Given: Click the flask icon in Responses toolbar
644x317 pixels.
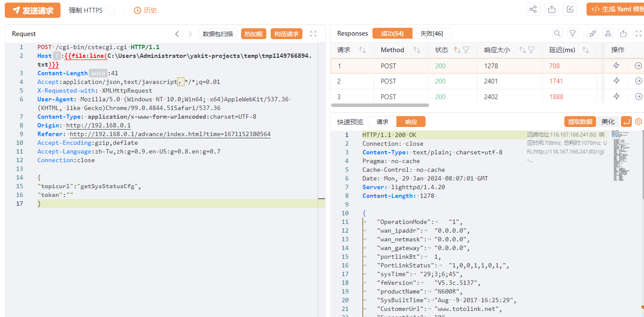Looking at the screenshot, I should pyautogui.click(x=608, y=33).
